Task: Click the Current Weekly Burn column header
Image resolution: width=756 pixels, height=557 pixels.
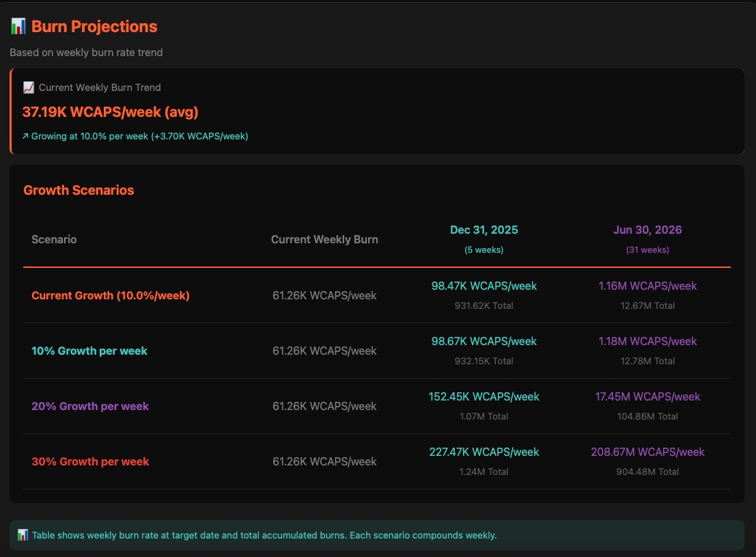Action: pos(324,239)
